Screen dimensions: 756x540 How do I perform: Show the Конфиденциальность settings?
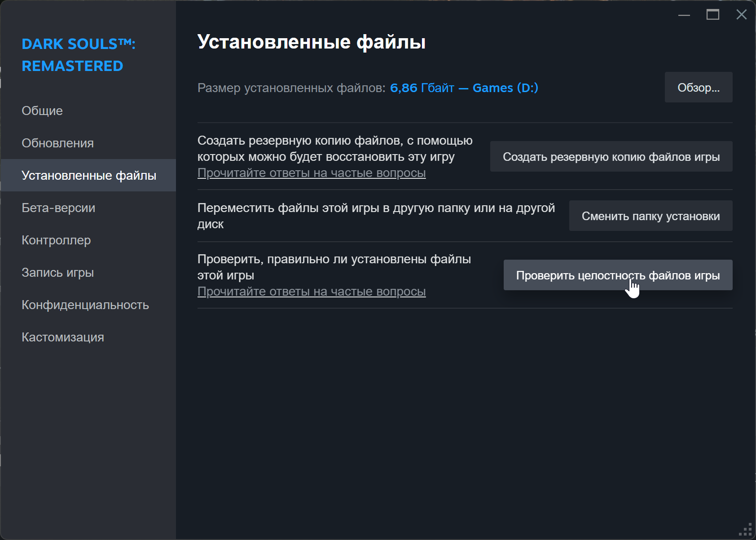coord(85,305)
